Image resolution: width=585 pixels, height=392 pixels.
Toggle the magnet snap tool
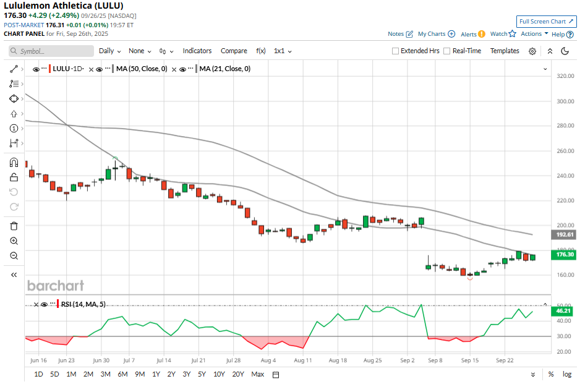pyautogui.click(x=14, y=163)
